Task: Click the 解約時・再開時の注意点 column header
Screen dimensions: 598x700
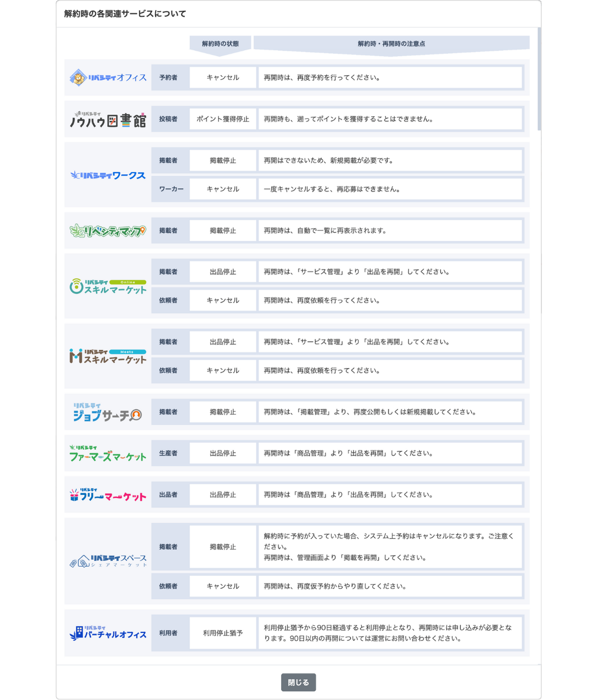Action: pos(391,43)
